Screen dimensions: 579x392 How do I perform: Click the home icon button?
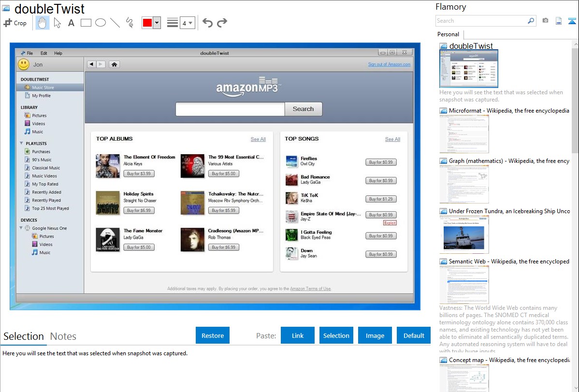115,64
